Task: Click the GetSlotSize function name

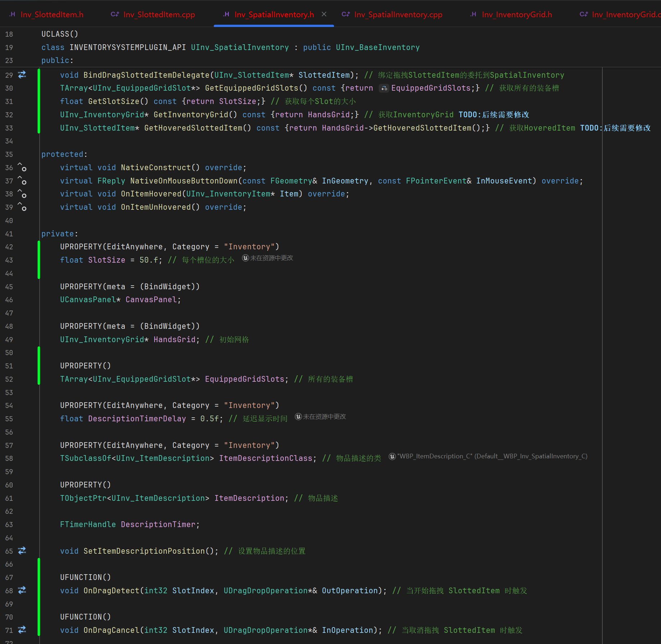Action: 114,101
